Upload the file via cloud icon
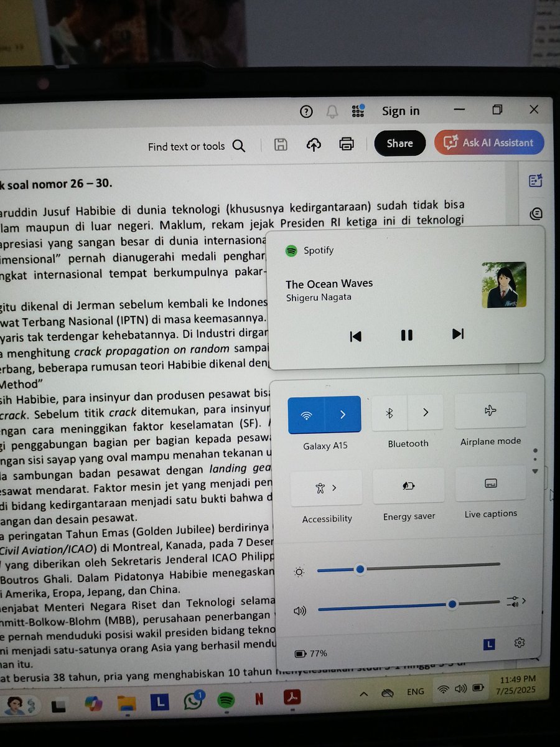560x747 pixels. (314, 144)
